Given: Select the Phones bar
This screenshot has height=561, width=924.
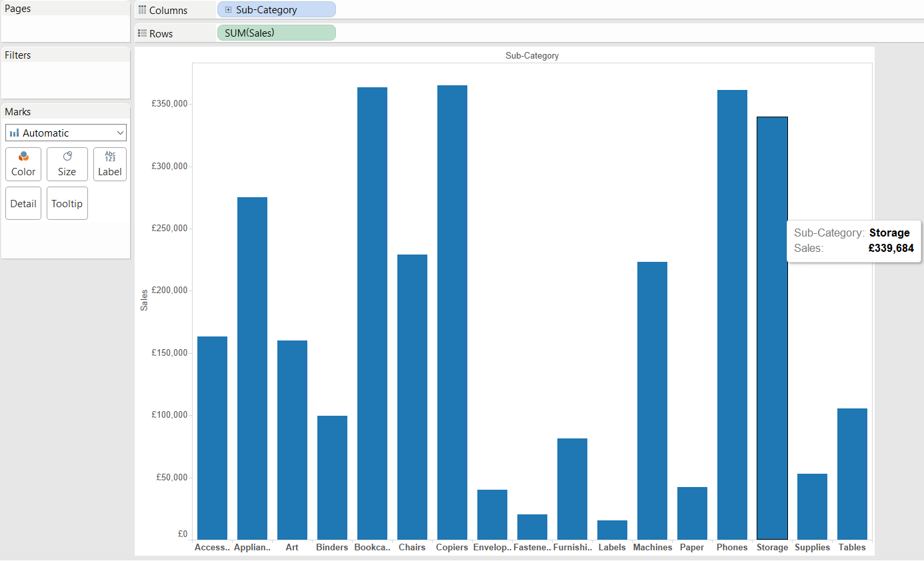Looking at the screenshot, I should [732, 314].
